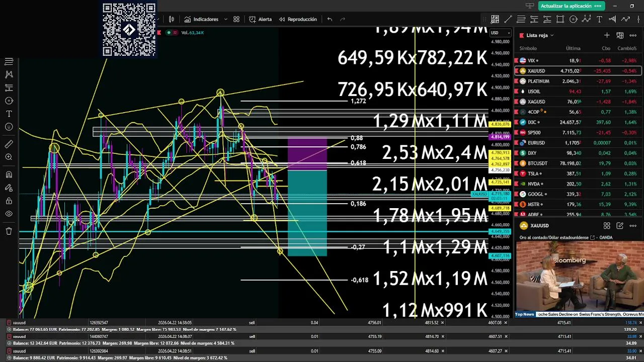
Task: Select horizontal lines tool in favorites bar
Action: pos(521,19)
